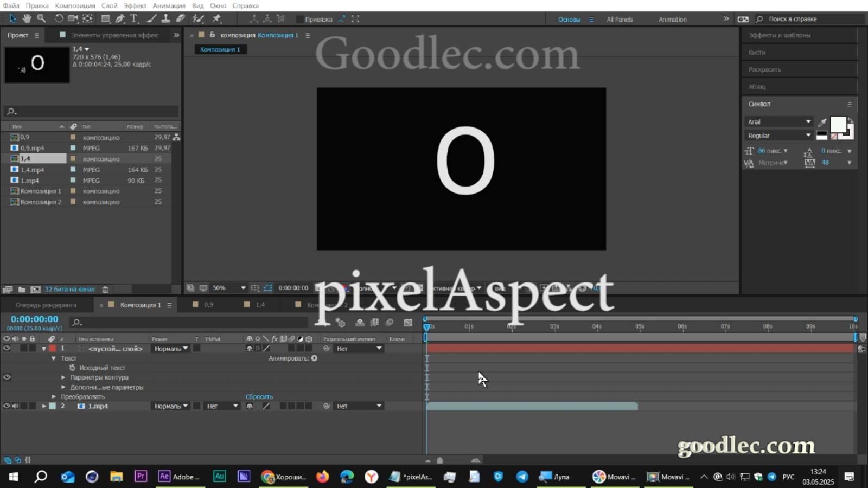Select the Hand tool in toolbar
This screenshot has width=868, height=488.
point(25,18)
